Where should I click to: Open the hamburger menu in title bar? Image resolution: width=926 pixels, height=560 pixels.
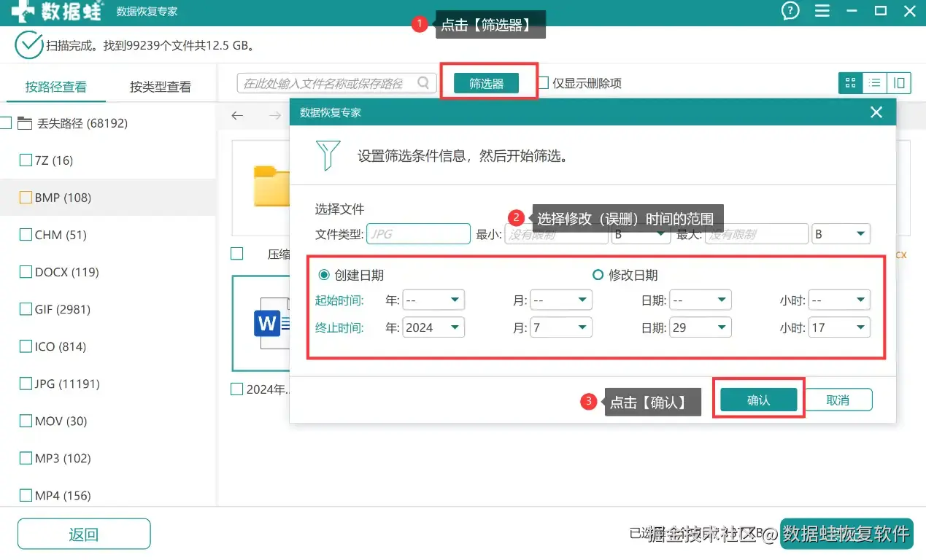click(x=823, y=11)
